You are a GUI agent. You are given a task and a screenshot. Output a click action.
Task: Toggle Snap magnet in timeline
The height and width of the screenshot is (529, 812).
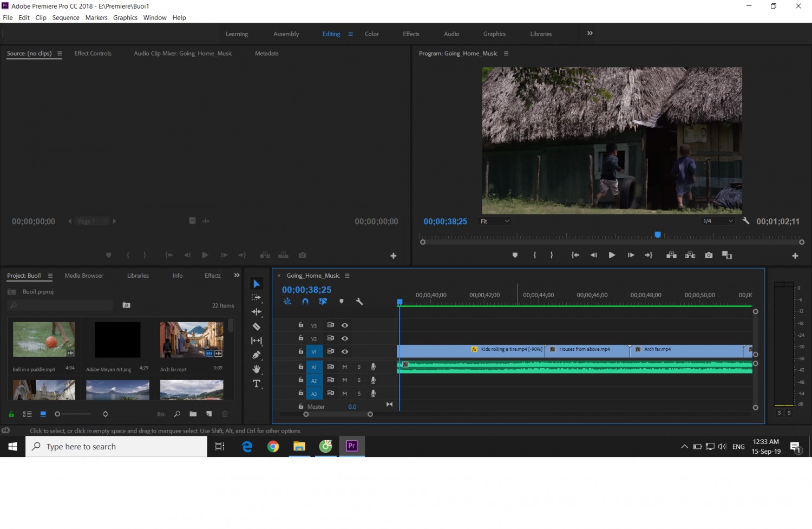pos(305,302)
